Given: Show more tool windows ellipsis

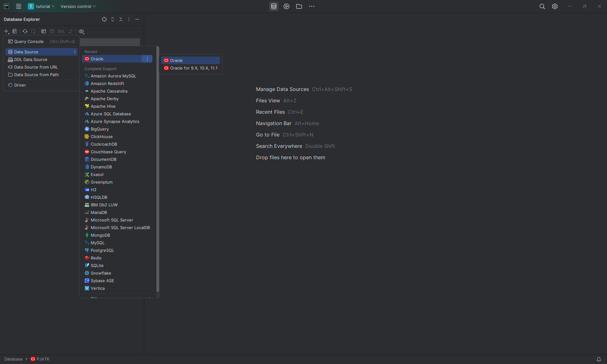Looking at the screenshot, I should 312,6.
